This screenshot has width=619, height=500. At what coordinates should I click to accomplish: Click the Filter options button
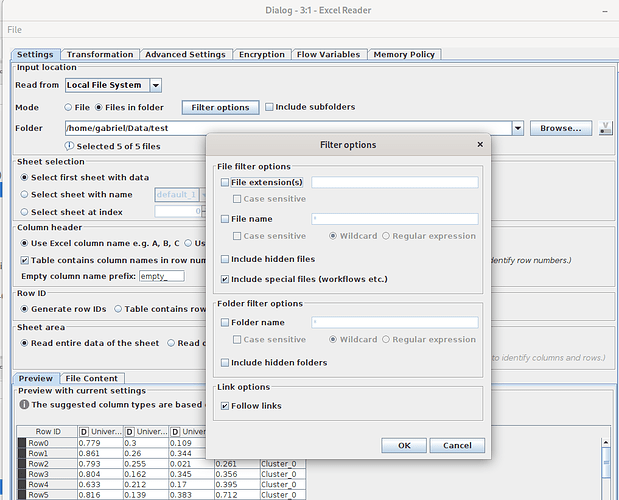[x=220, y=107]
